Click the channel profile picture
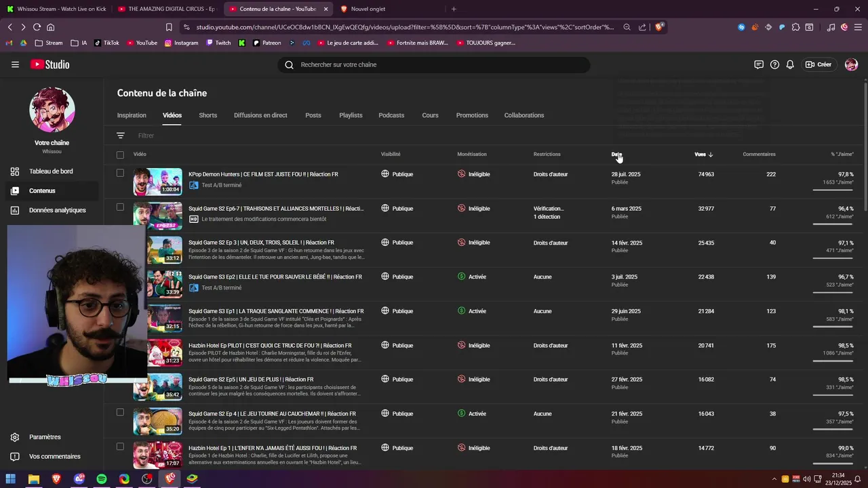This screenshot has height=488, width=868. (x=52, y=109)
